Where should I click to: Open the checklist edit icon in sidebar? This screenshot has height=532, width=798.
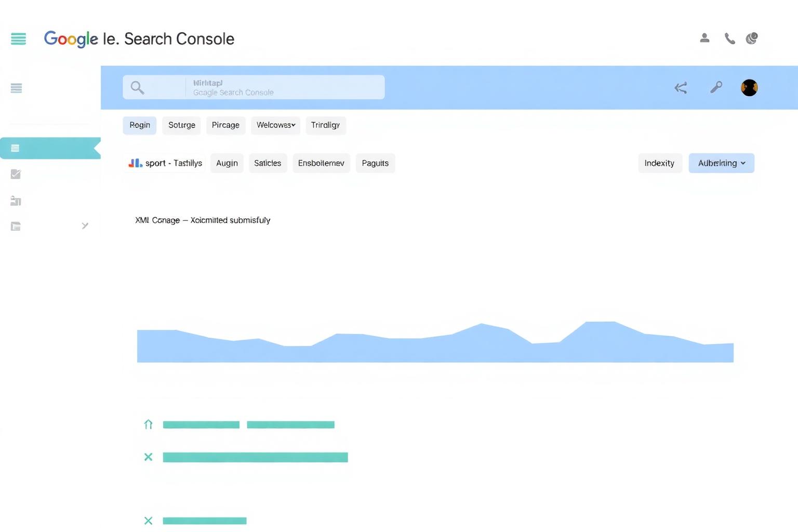coord(16,174)
